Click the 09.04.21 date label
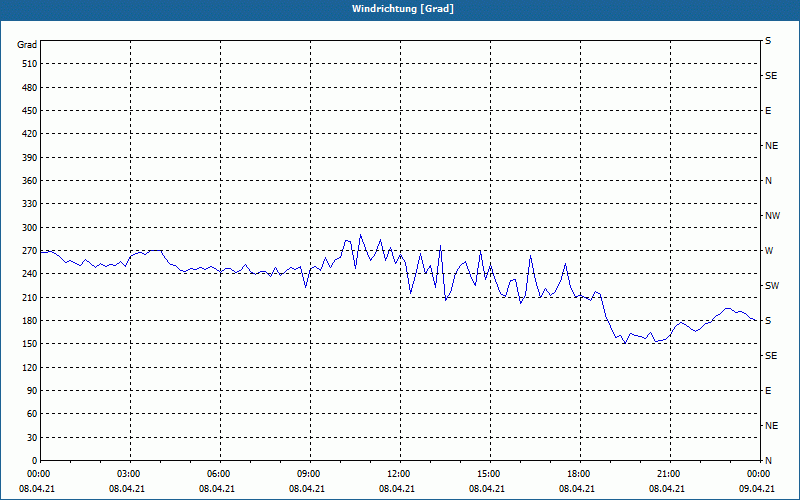This screenshot has height=500, width=800. pos(757,489)
